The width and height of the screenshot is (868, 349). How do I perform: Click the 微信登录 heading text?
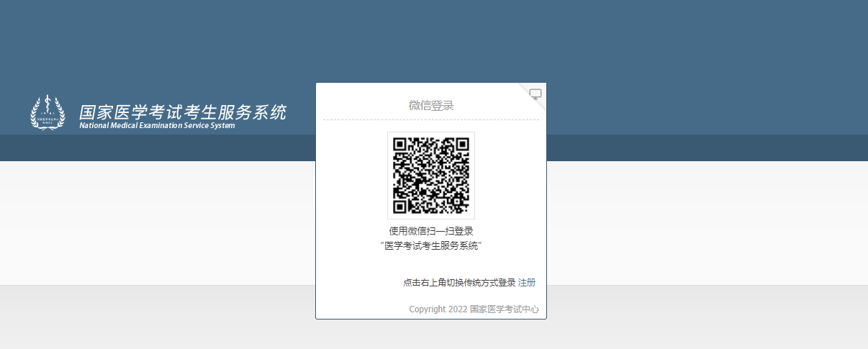tap(431, 106)
